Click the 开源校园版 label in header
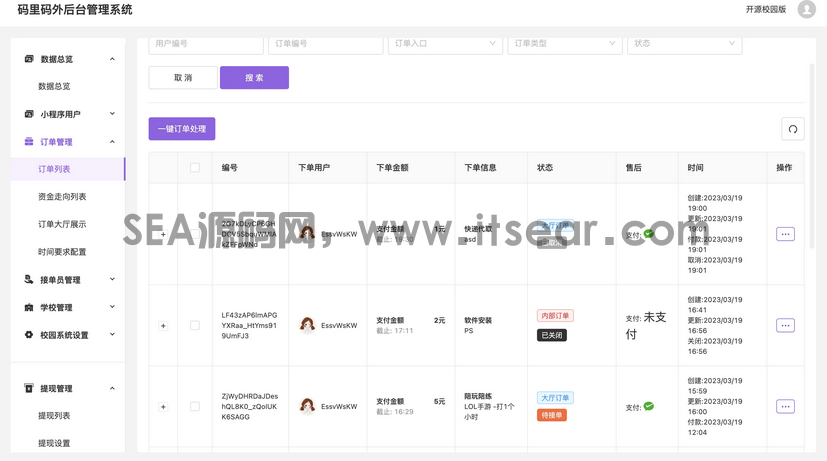 766,9
